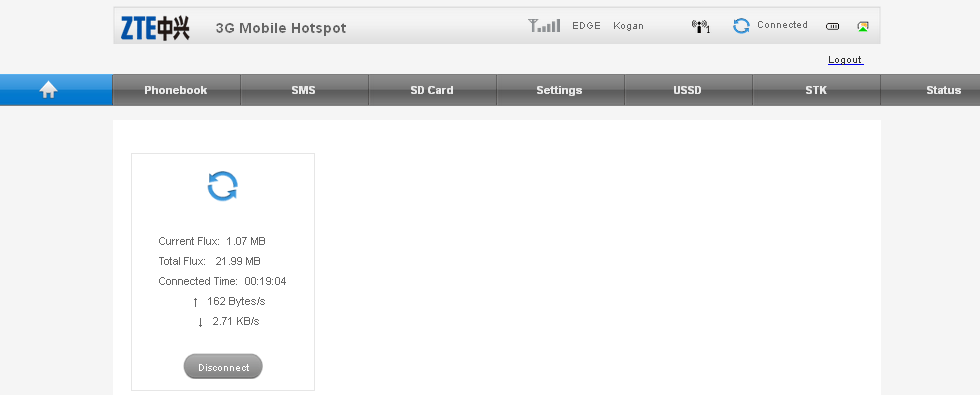Open the SD Card tab
Viewport: 980px width, 395px height.
click(432, 90)
